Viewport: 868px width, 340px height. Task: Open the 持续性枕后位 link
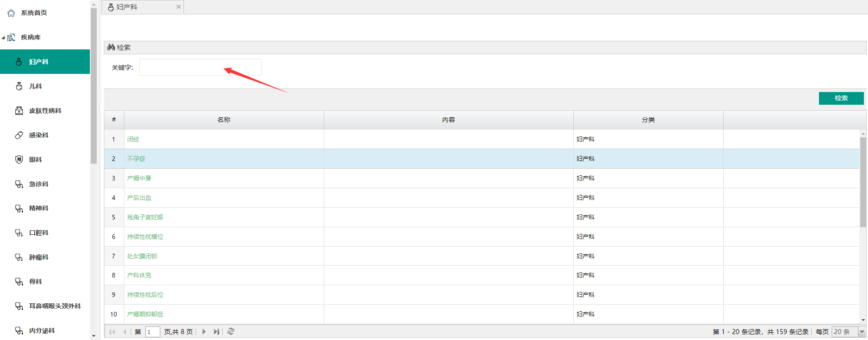tap(145, 295)
